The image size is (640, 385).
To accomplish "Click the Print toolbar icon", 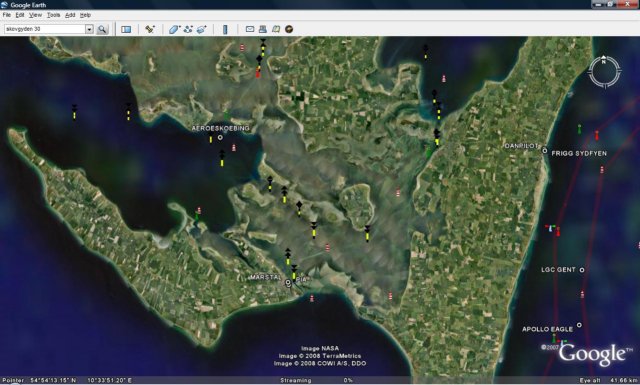I will point(263,29).
